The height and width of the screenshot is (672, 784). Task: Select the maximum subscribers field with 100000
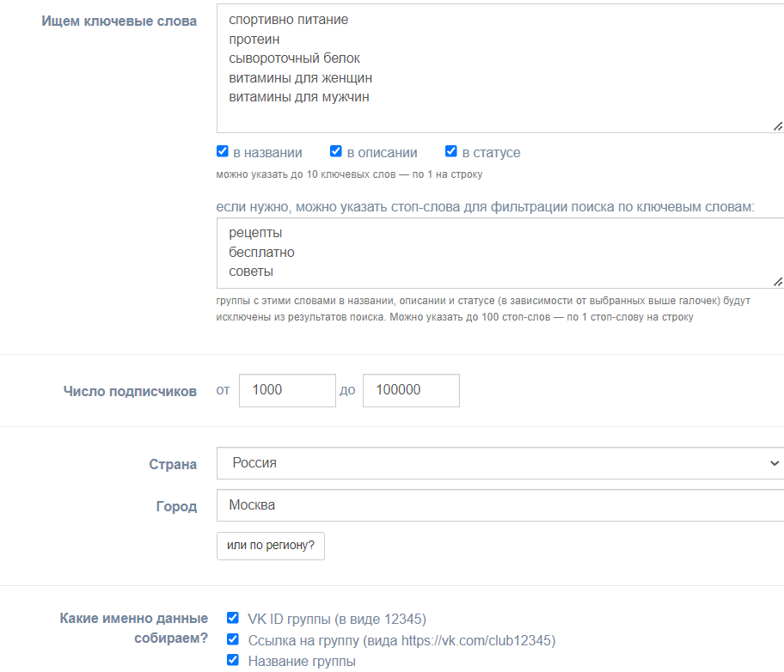(x=411, y=390)
